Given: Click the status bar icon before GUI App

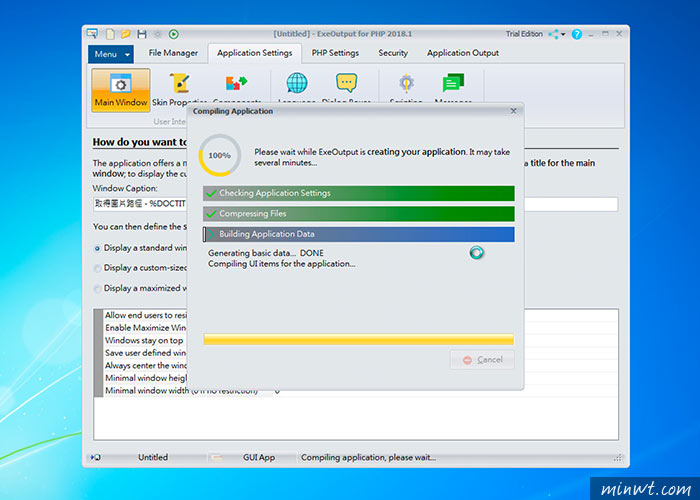Looking at the screenshot, I should pos(217,458).
